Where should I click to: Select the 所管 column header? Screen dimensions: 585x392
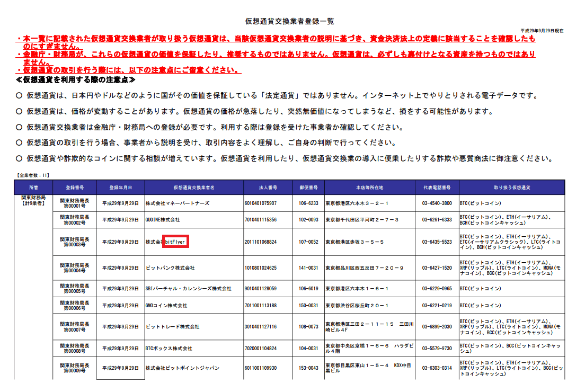[33, 188]
